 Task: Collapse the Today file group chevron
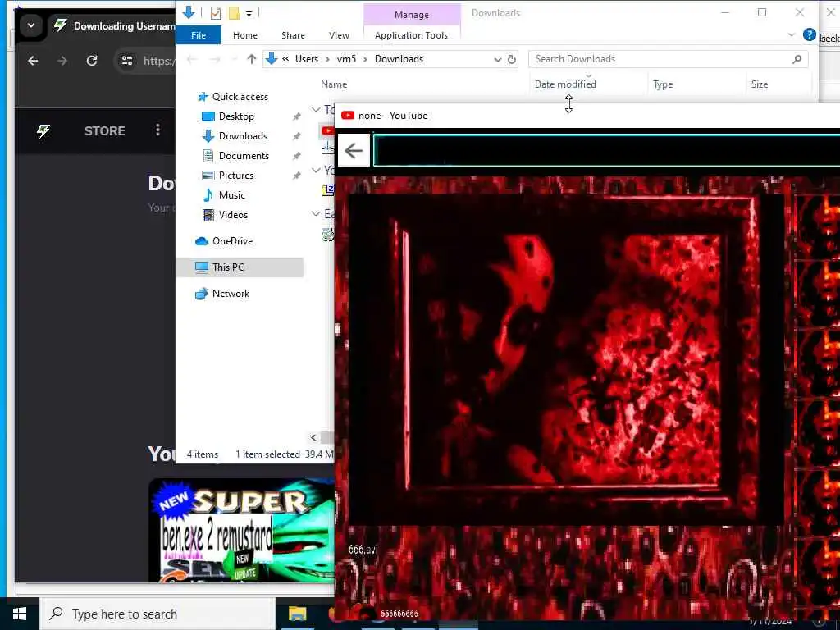coord(316,109)
